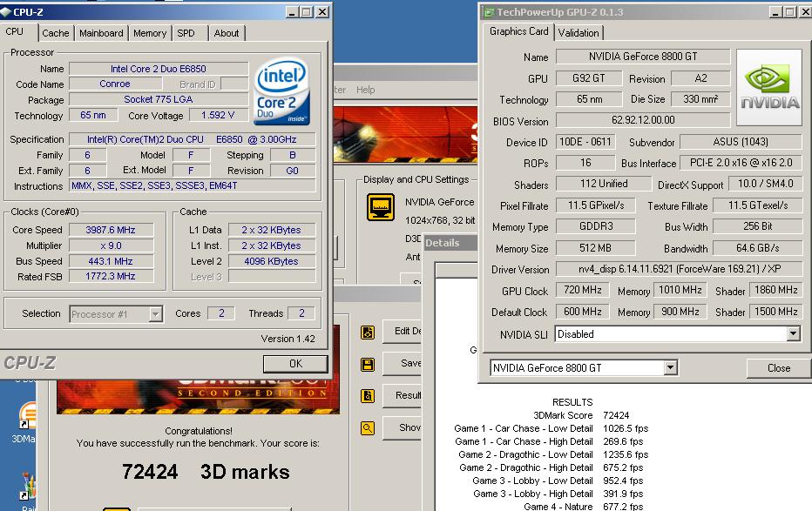The image size is (812, 511).
Task: Switch to the Cache tab in CPU-Z
Action: pyautogui.click(x=56, y=33)
